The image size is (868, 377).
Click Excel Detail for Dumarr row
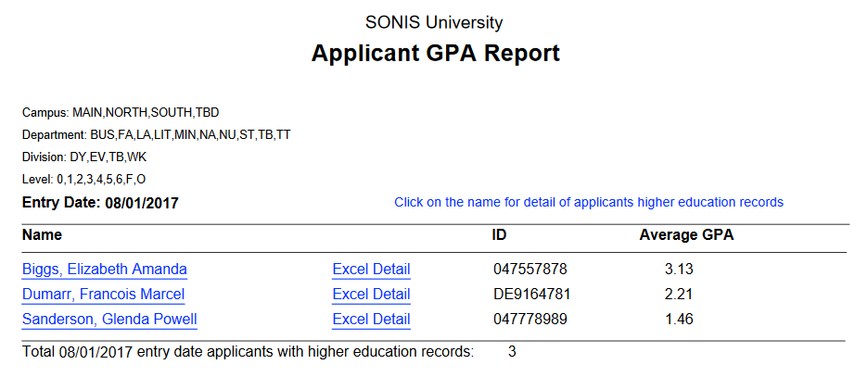371,295
